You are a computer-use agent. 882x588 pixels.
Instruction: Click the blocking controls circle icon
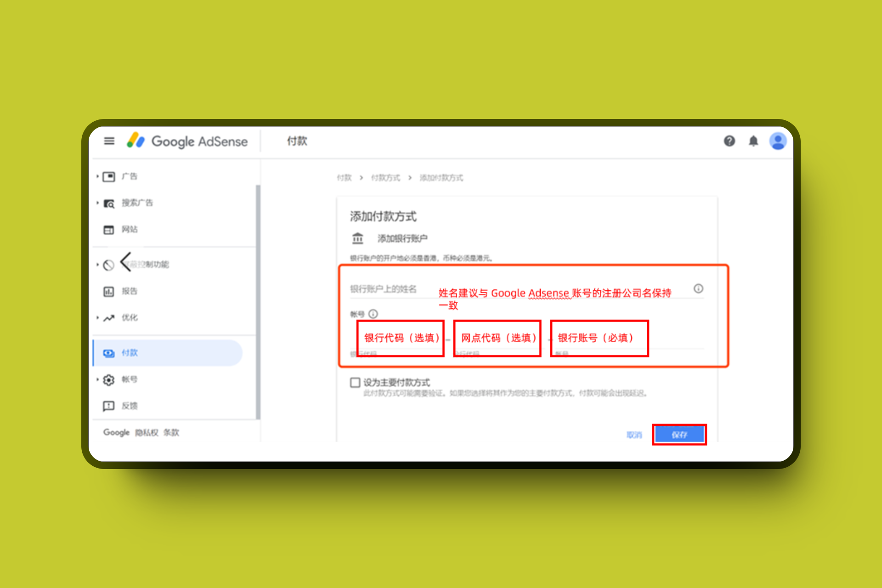click(108, 265)
